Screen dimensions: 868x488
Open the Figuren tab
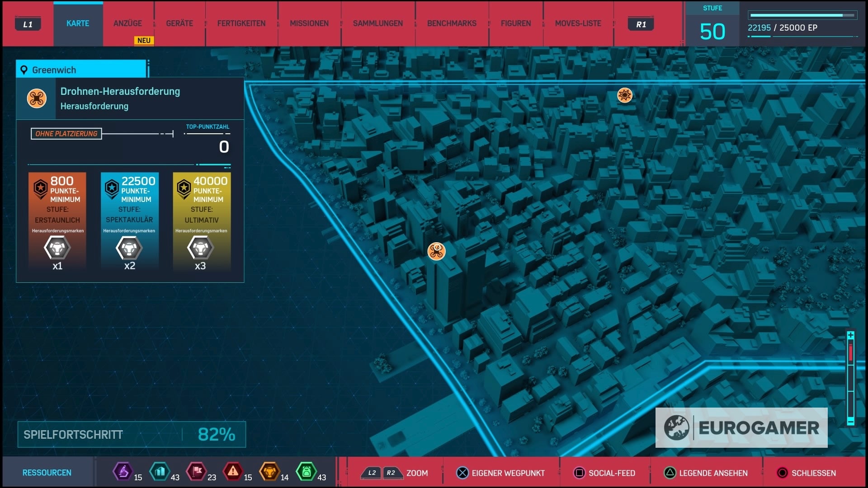click(516, 23)
